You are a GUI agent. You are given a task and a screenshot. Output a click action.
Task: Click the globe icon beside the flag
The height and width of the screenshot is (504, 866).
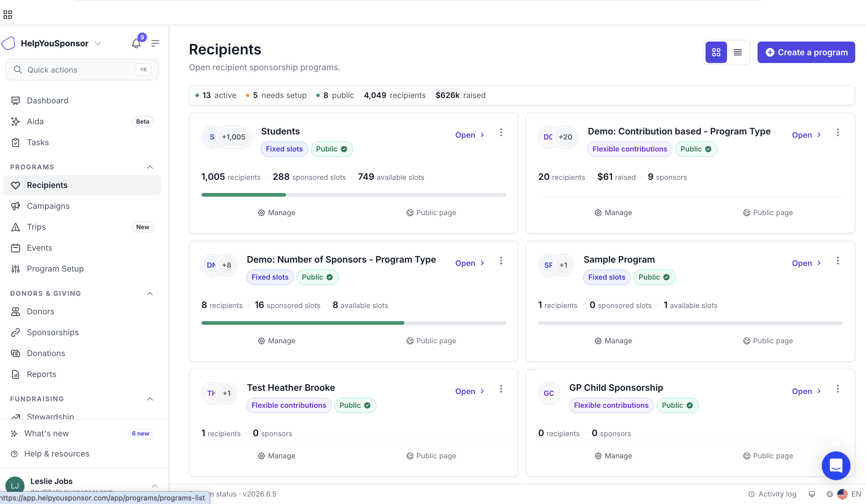pos(830,494)
